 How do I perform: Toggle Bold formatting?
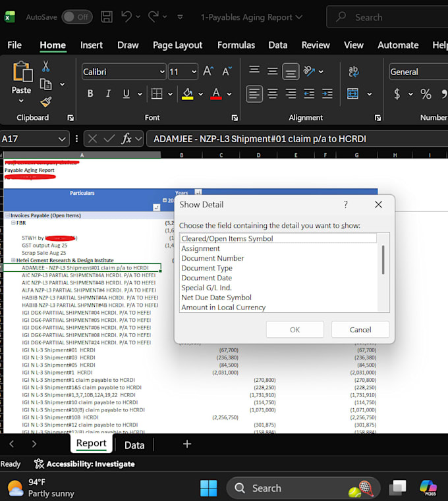click(x=90, y=93)
